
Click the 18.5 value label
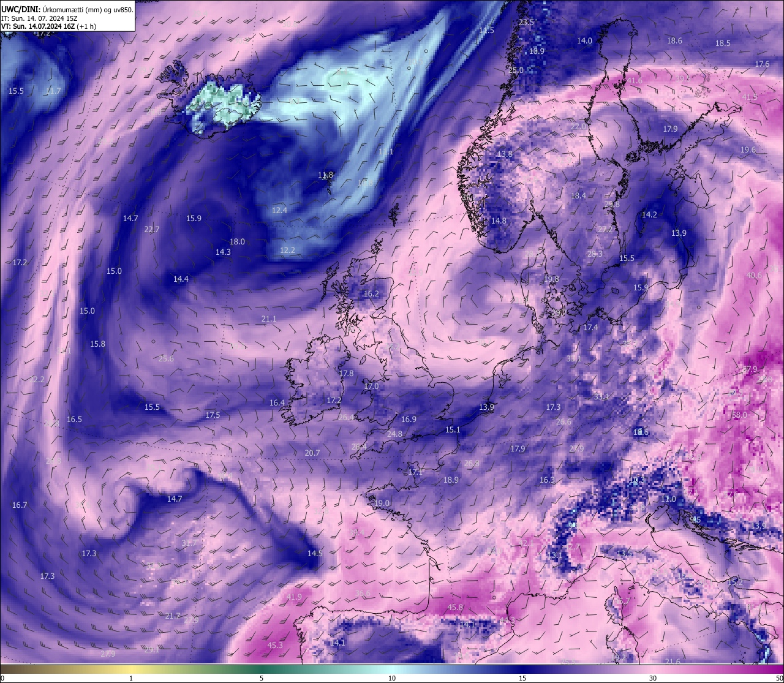[x=723, y=43]
